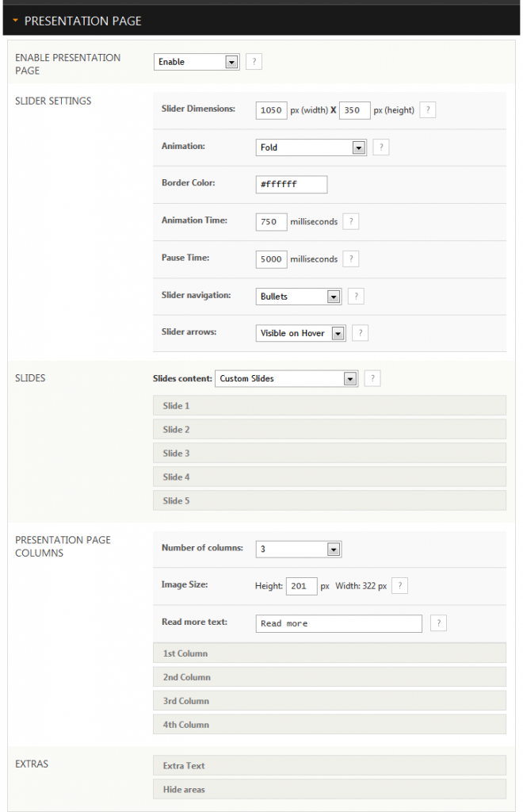Expand the Slide 4 panel
The height and width of the screenshot is (812, 523).
tap(329, 477)
